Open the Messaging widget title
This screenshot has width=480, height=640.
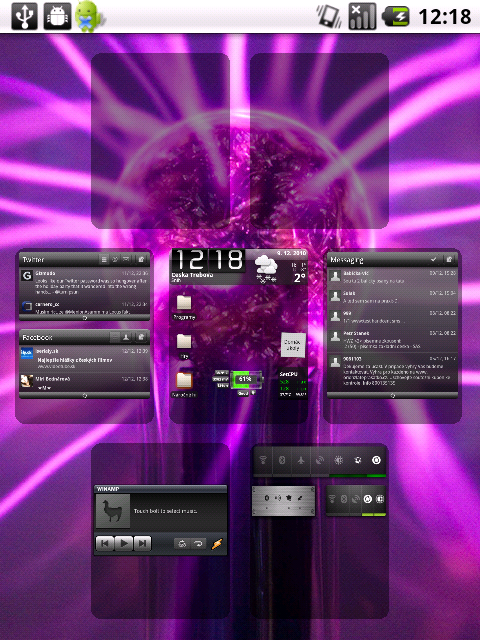click(347, 260)
